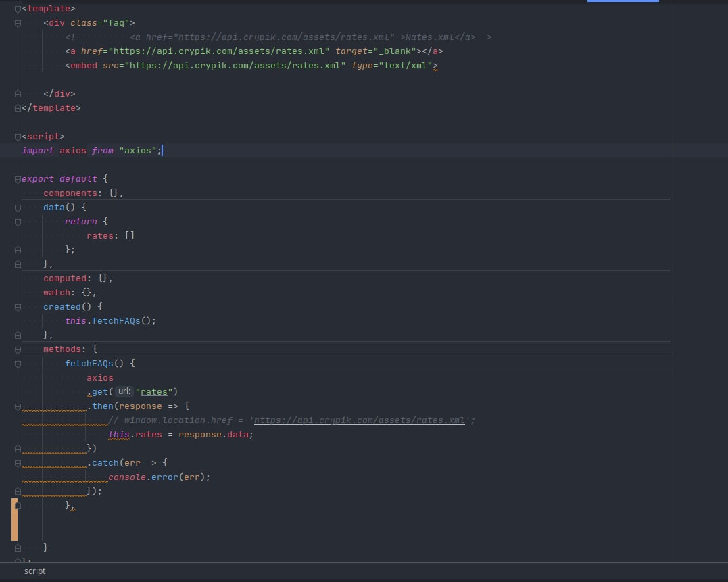Image resolution: width=728 pixels, height=582 pixels.
Task: Collapse the created() hook fold
Action: 18,307
